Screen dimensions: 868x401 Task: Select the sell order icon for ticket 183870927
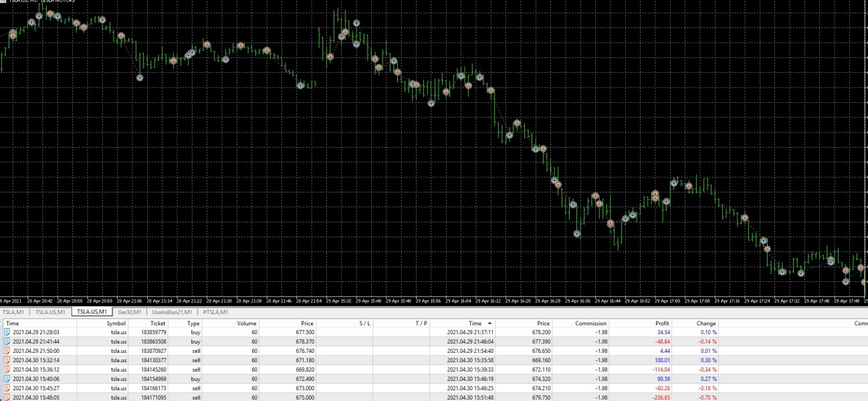[x=7, y=350]
